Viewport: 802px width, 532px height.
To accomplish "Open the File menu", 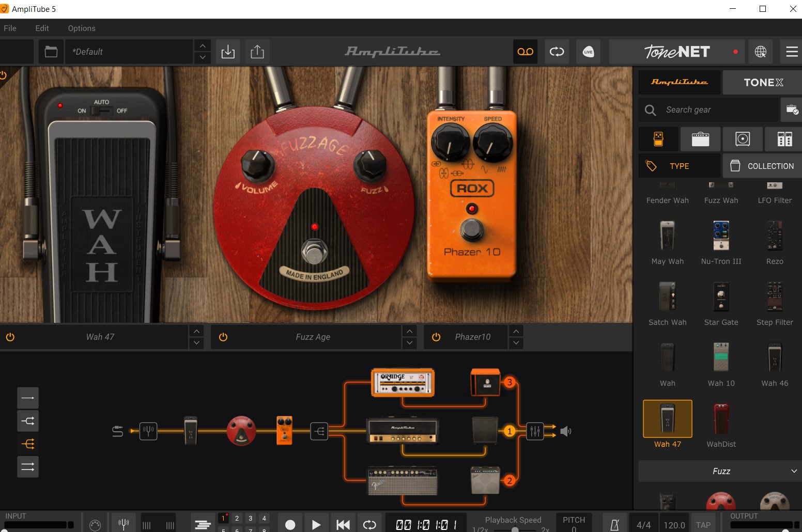I will tap(10, 28).
